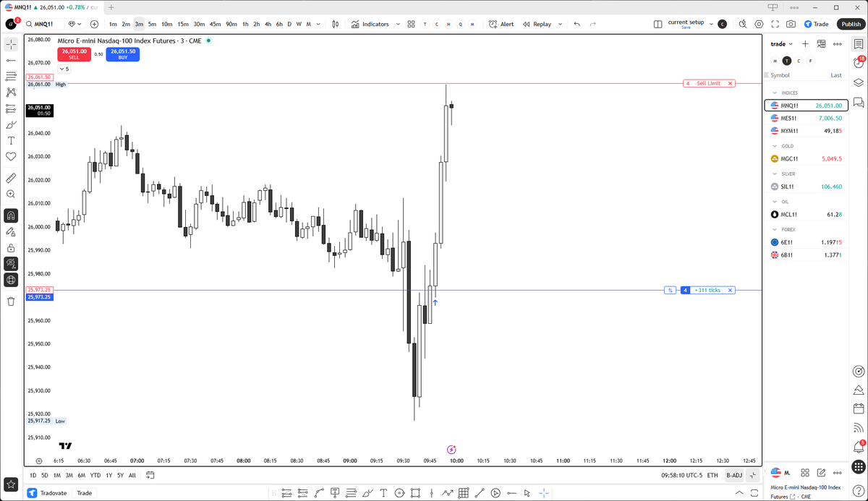Click the add symbol compare plus icon
This screenshot has width=868, height=501.
click(94, 24)
